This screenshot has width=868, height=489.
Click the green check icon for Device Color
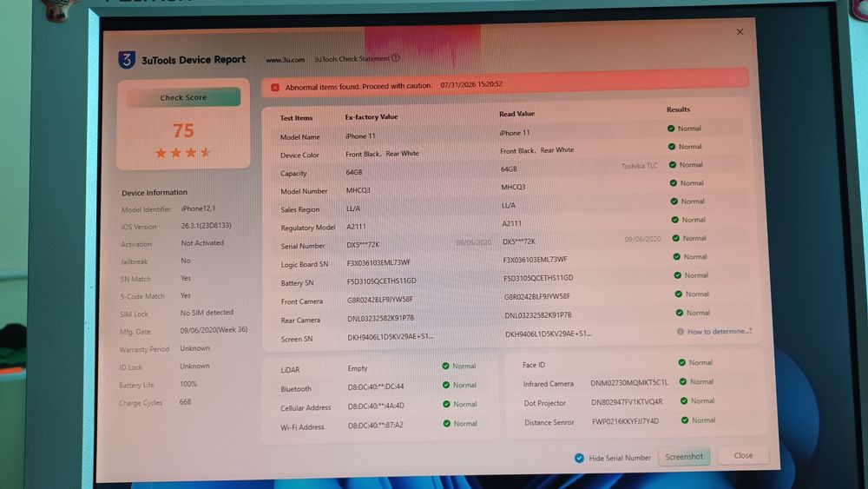pyautogui.click(x=672, y=147)
